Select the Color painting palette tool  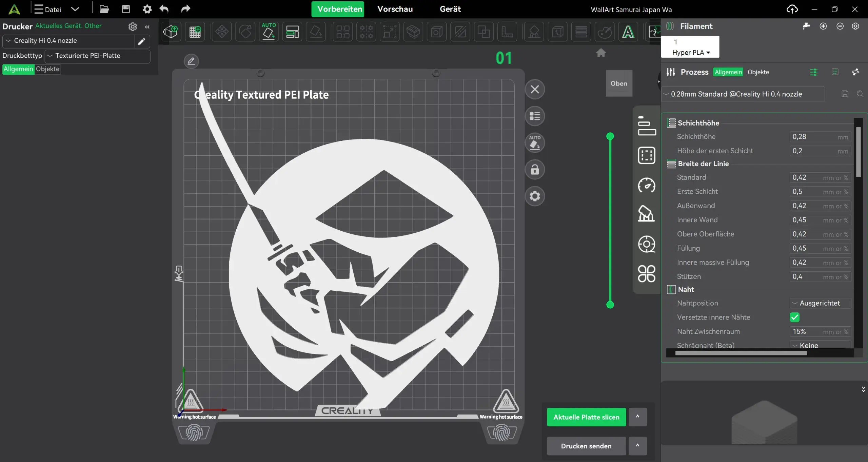[x=605, y=32]
